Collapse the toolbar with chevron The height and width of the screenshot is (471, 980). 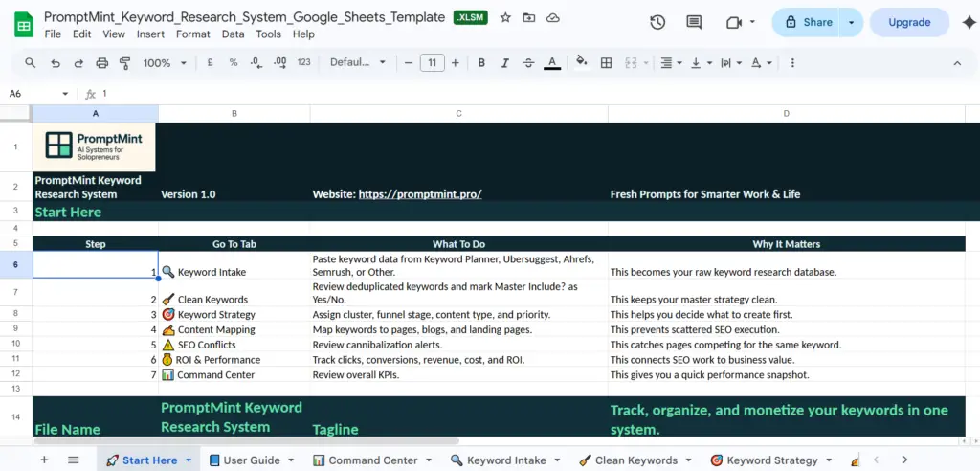957,62
